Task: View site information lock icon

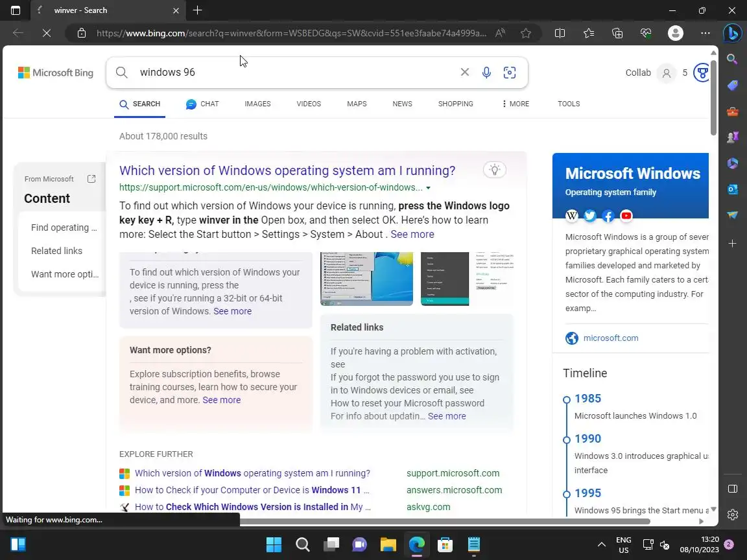Action: [82, 33]
